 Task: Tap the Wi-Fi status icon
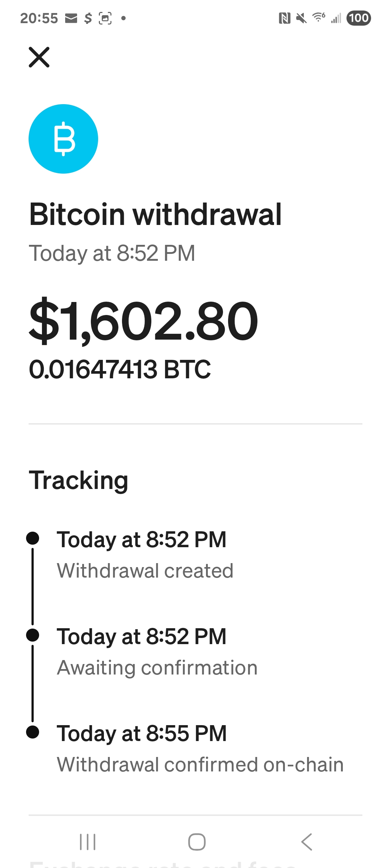(x=319, y=17)
